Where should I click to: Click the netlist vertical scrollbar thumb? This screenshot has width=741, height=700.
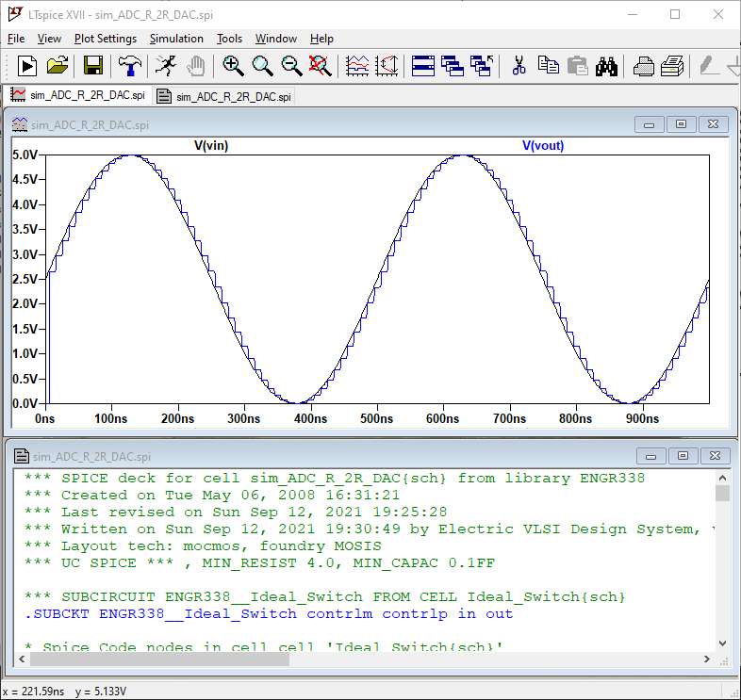point(722,493)
